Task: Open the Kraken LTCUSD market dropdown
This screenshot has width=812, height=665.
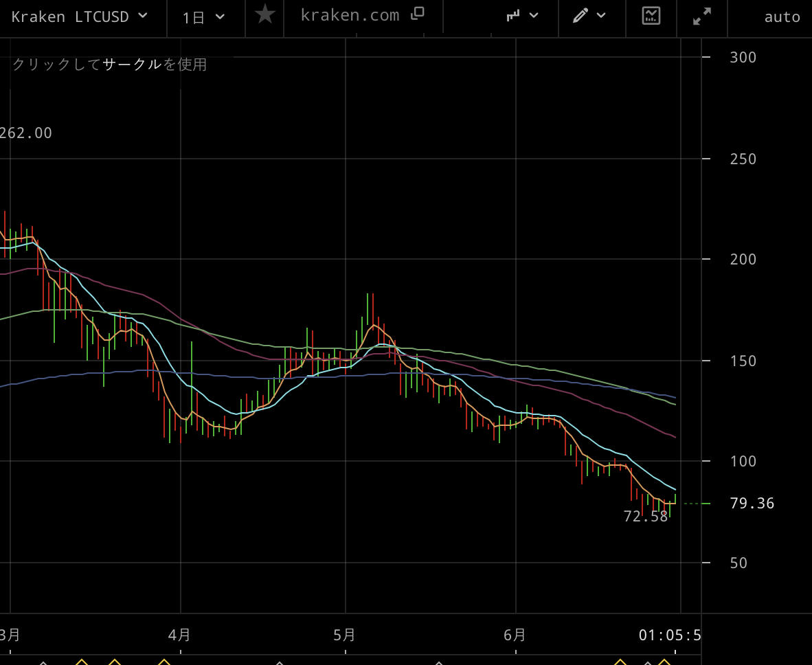Action: tap(79, 17)
